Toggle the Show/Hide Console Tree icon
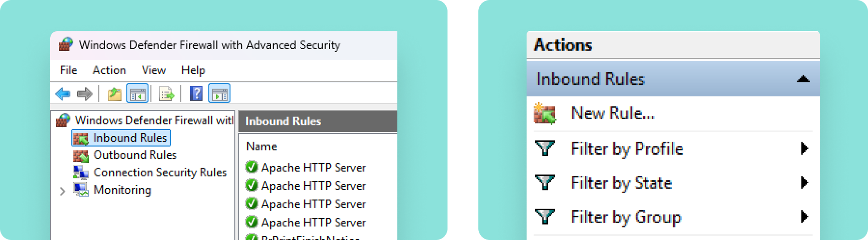868x240 pixels. point(137,93)
